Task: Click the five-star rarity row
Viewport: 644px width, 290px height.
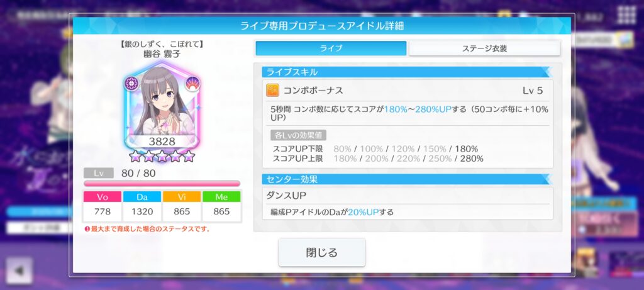Action: tap(162, 156)
